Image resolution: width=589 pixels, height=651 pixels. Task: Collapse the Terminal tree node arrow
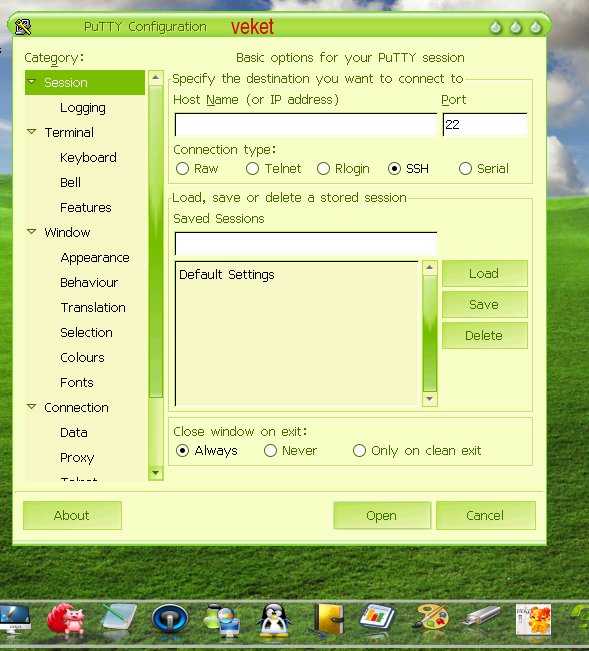[32, 132]
